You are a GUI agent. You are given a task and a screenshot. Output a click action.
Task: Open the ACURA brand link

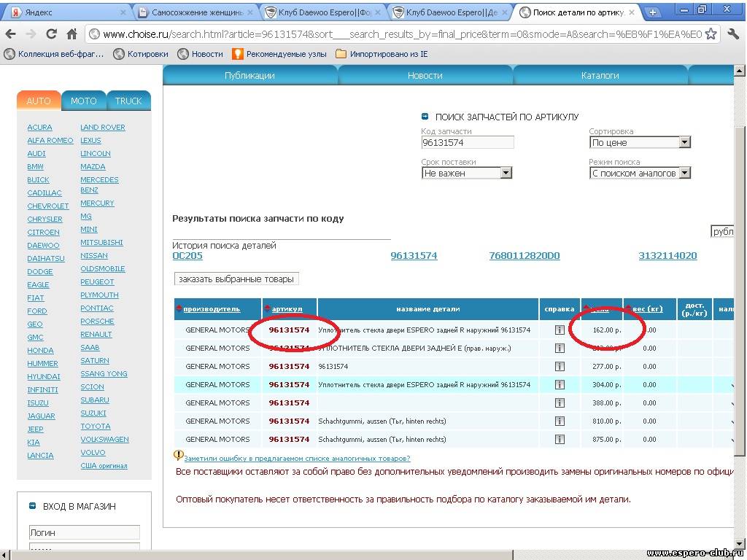coord(39,127)
